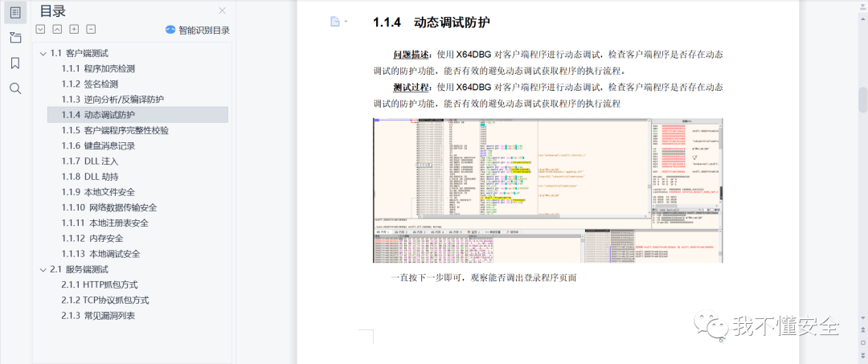868x364 pixels.
Task: Go to 1.1 客户端测试 heading
Action: tap(79, 54)
